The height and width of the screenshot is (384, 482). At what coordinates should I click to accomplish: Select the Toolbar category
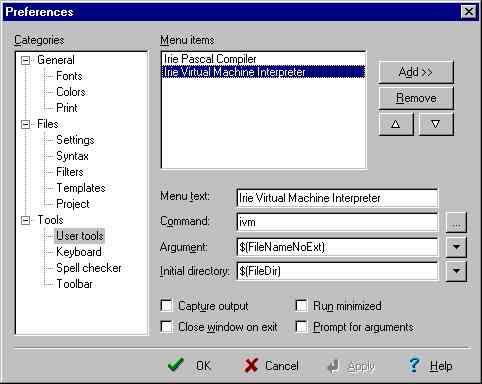pyautogui.click(x=74, y=284)
